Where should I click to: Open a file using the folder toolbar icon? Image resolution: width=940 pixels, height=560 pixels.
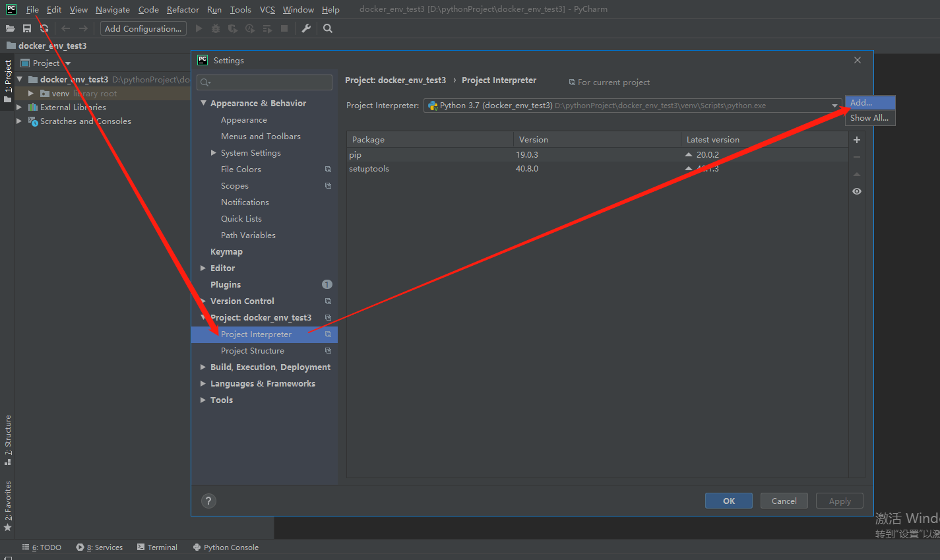click(10, 28)
